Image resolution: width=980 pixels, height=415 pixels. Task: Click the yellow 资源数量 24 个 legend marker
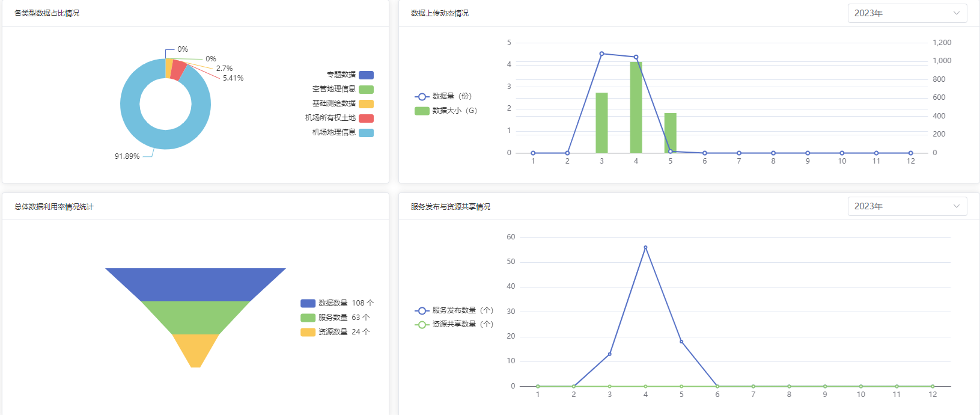[x=308, y=332]
